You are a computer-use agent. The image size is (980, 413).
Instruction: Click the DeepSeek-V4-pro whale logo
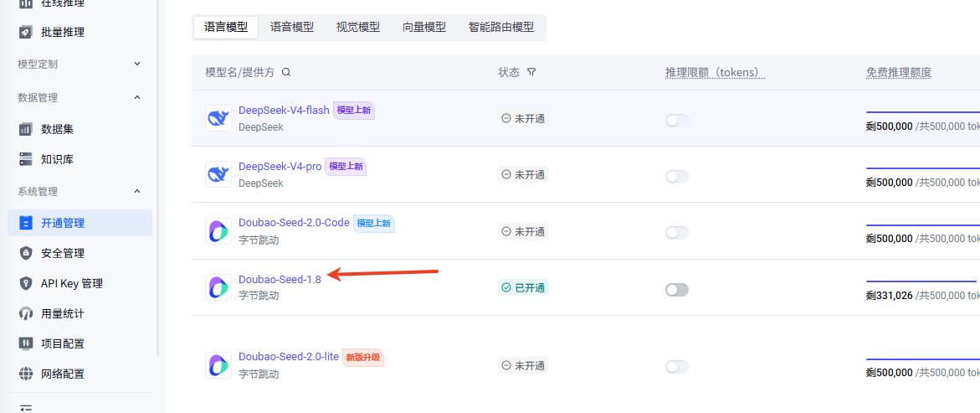click(218, 174)
